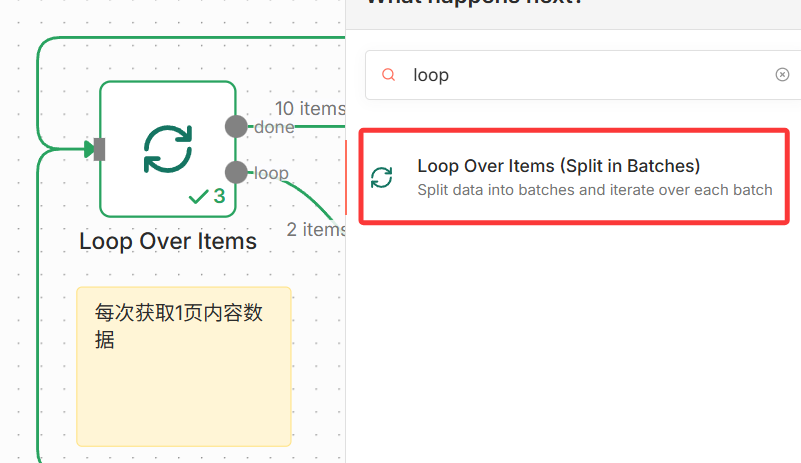Click the green success checkmark on node

(199, 197)
